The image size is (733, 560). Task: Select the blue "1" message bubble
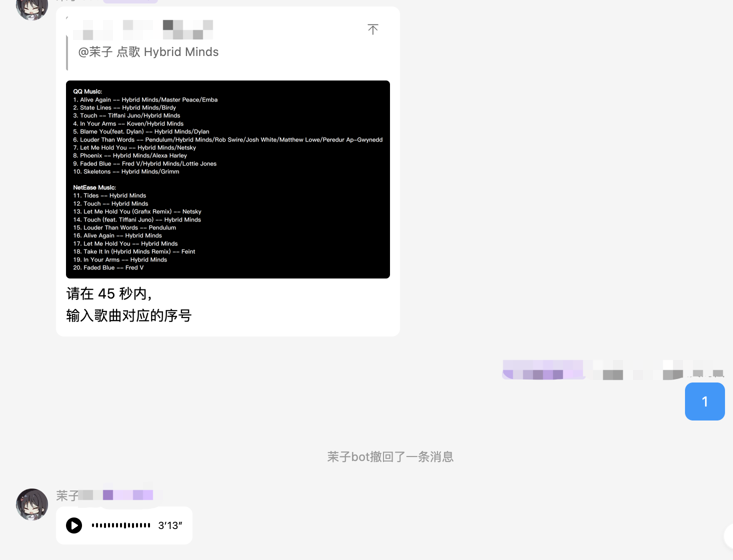(704, 401)
